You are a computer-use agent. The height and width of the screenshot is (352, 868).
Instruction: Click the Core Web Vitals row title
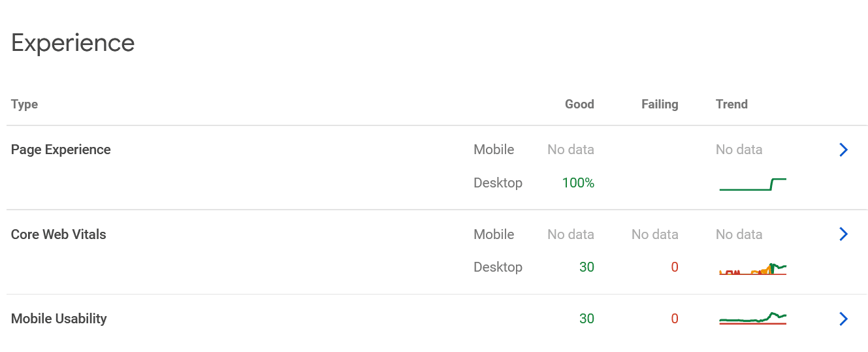[x=59, y=234]
